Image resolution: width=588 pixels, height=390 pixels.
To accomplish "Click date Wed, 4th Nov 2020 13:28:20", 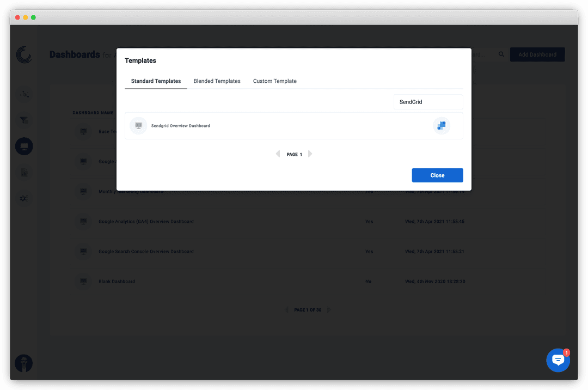I will (435, 282).
